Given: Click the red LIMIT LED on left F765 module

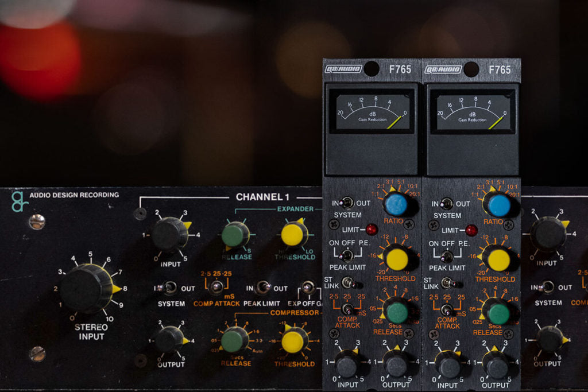Looking at the screenshot, I should (x=372, y=230).
